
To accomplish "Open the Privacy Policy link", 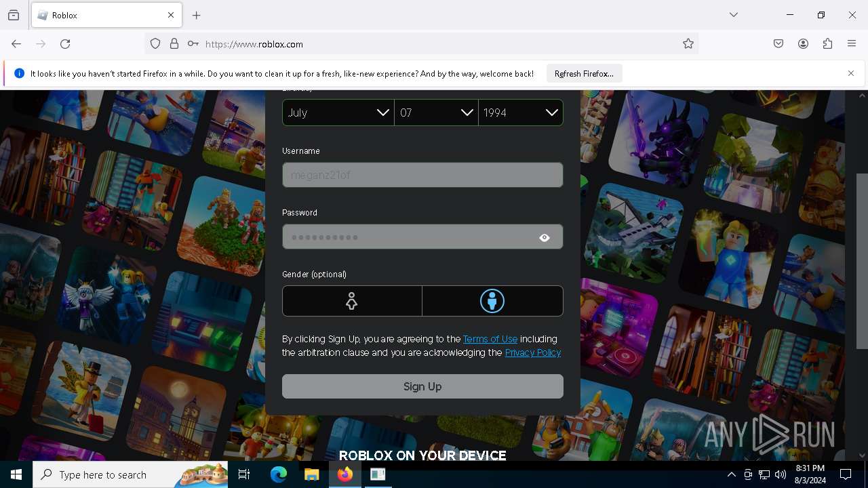I will (x=533, y=352).
